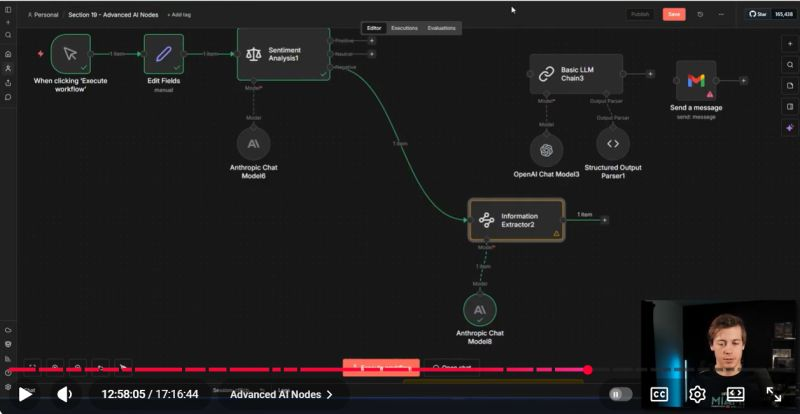
Task: Mute the video volume
Action: pos(64,394)
